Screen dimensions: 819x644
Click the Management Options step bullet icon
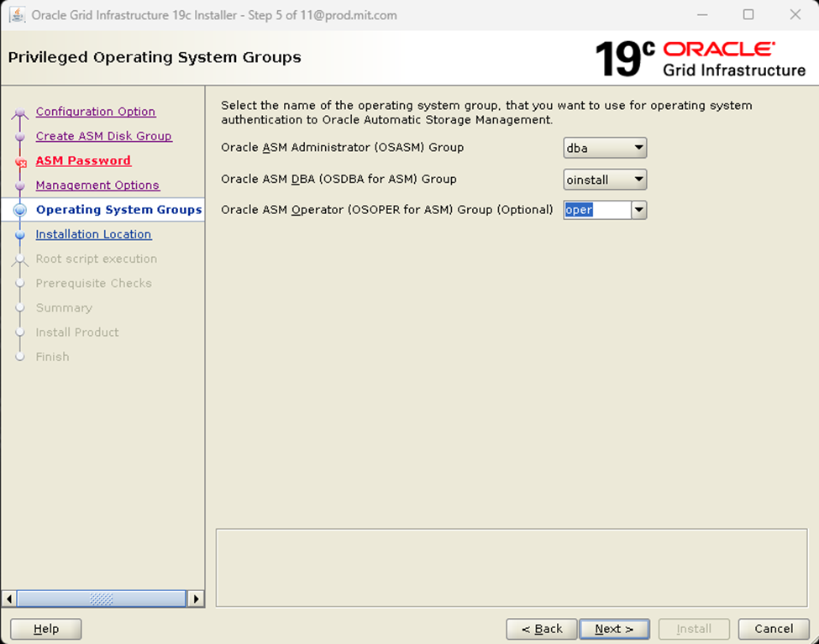click(x=20, y=186)
